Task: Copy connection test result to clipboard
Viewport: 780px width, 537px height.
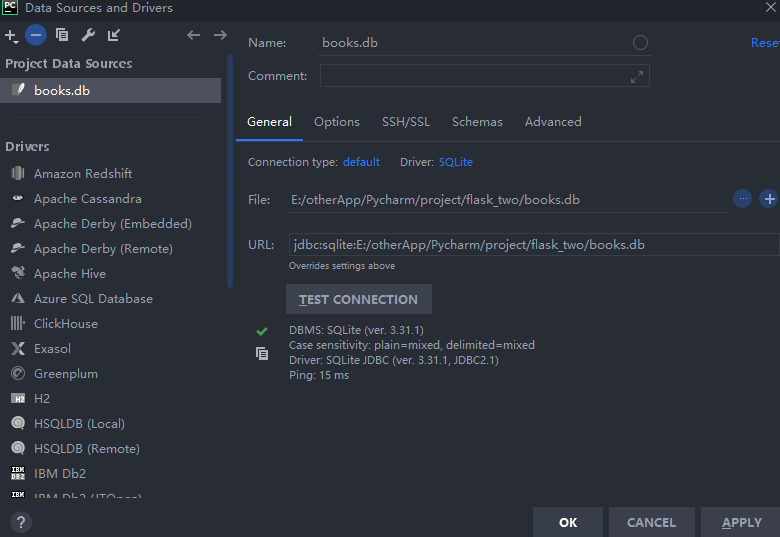Action: coord(262,354)
